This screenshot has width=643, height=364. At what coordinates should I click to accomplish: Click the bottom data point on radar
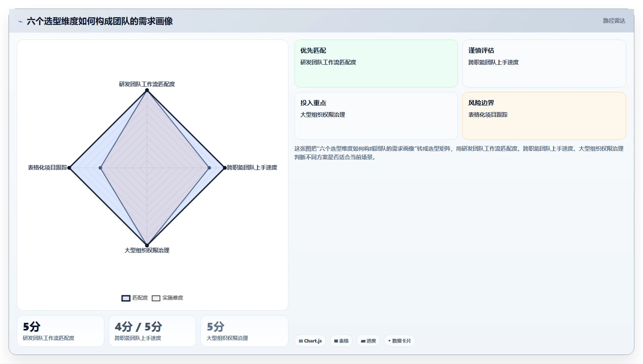coord(147,246)
